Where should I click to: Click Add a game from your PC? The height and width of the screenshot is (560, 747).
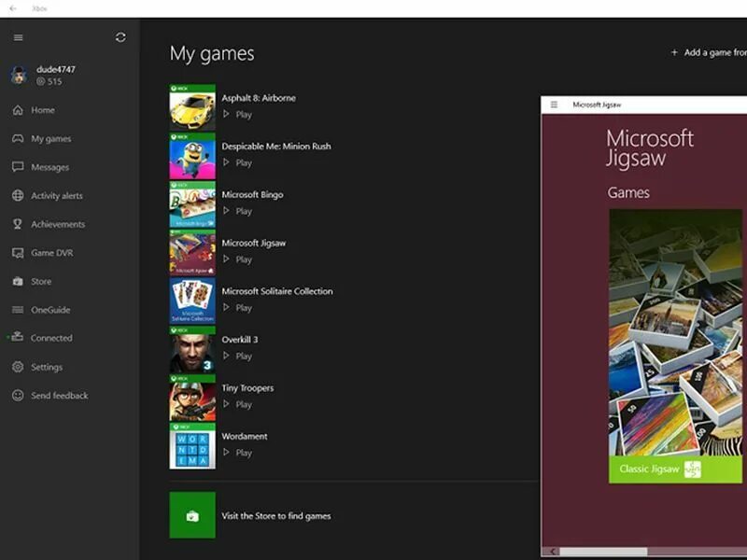pos(709,52)
